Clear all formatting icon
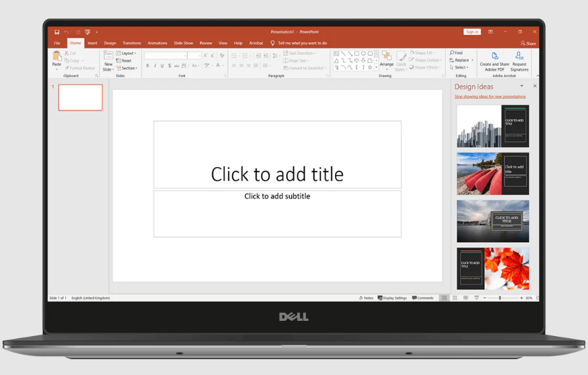The width and height of the screenshot is (588, 375). tap(222, 55)
